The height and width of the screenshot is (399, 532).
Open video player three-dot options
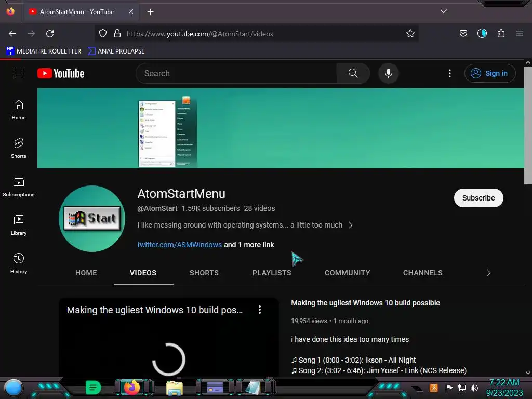pyautogui.click(x=260, y=310)
